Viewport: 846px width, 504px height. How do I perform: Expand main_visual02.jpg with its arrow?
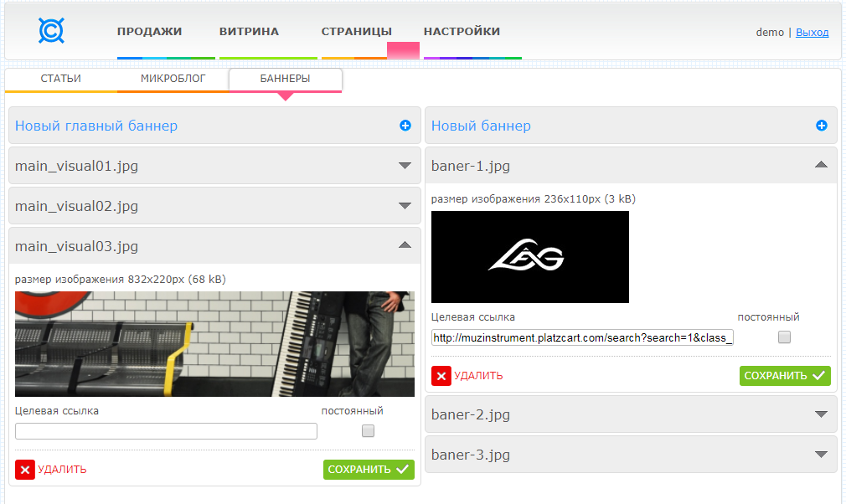pos(405,205)
